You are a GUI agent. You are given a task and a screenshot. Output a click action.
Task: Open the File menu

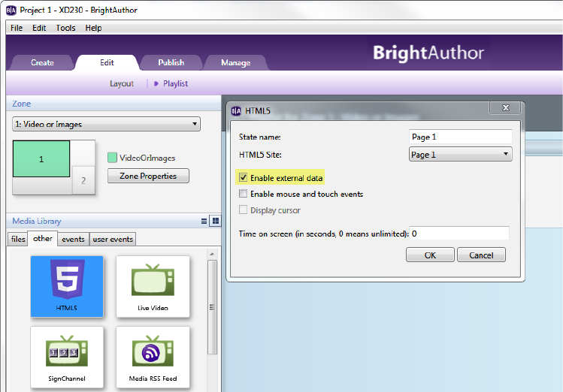(x=17, y=28)
